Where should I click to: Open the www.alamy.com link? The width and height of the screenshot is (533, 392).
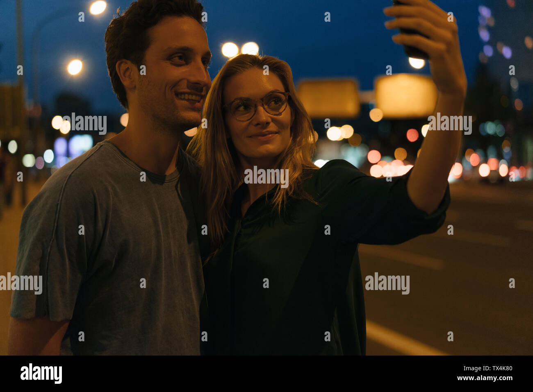(485, 378)
